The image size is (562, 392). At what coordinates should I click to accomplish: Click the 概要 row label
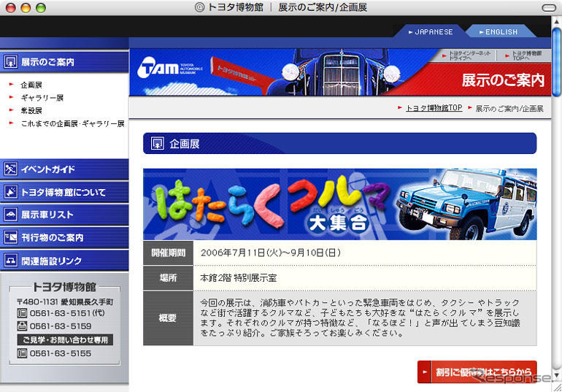pos(168,318)
